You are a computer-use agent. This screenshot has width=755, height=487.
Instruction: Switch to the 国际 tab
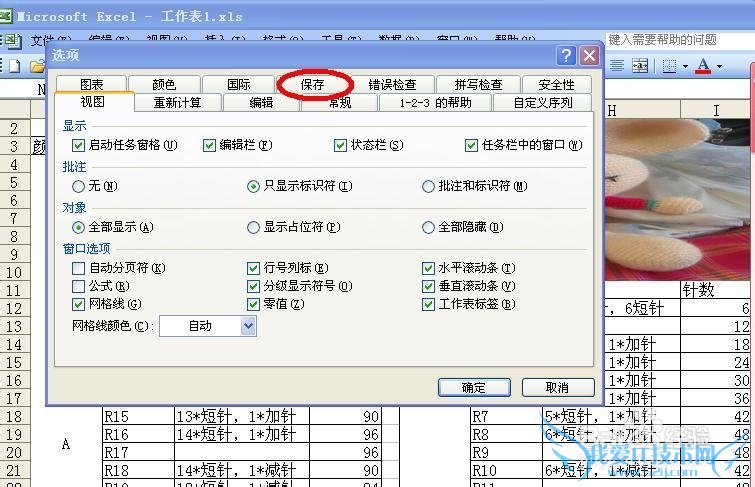click(x=239, y=84)
